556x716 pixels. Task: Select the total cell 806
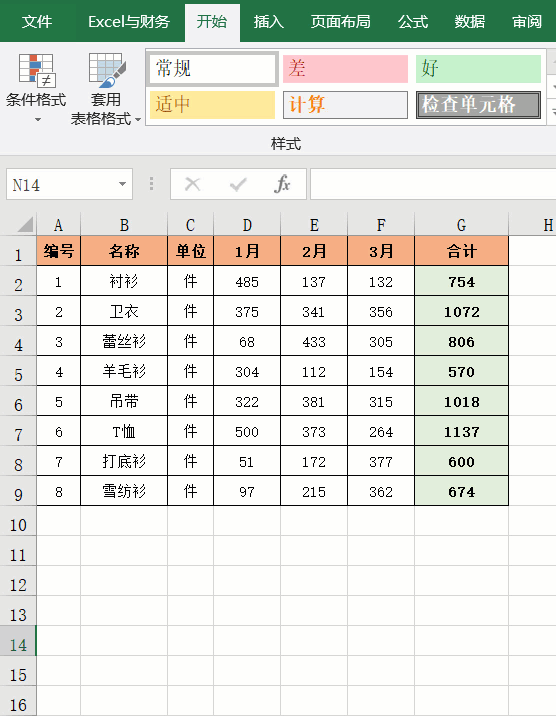click(x=462, y=341)
